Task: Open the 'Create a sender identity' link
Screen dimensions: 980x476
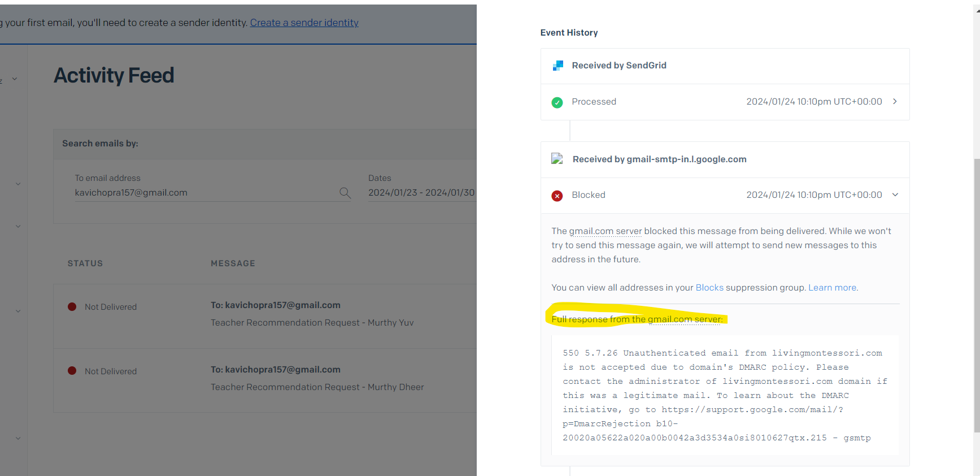Action: click(x=304, y=23)
